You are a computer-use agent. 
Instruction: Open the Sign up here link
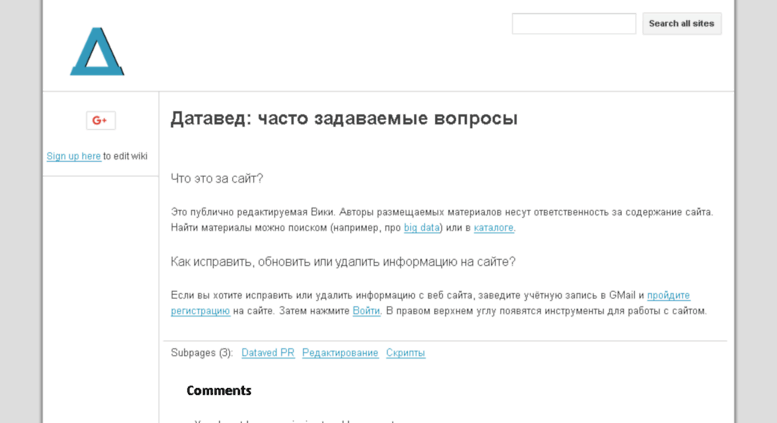[x=74, y=156]
